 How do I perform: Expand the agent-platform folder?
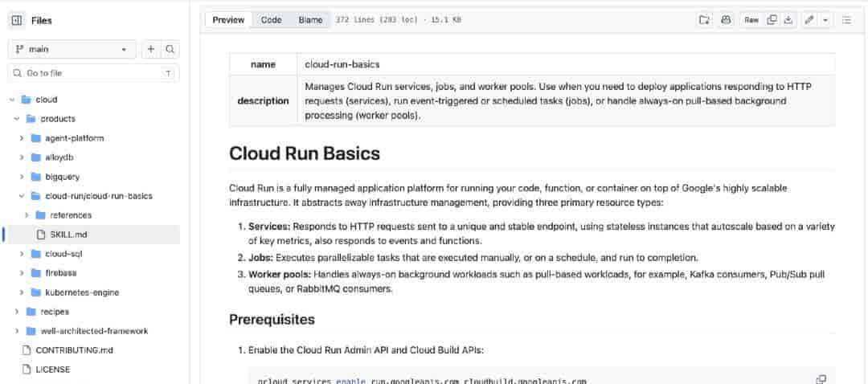point(22,138)
